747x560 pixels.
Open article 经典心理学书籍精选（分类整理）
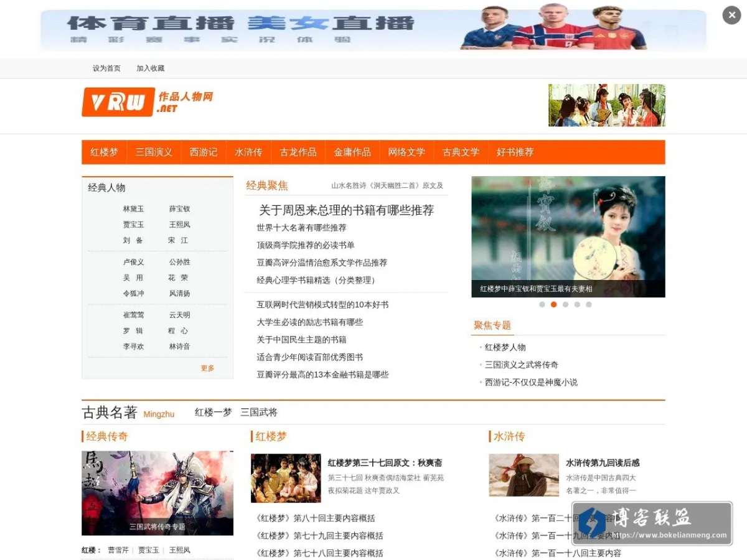[x=317, y=280]
